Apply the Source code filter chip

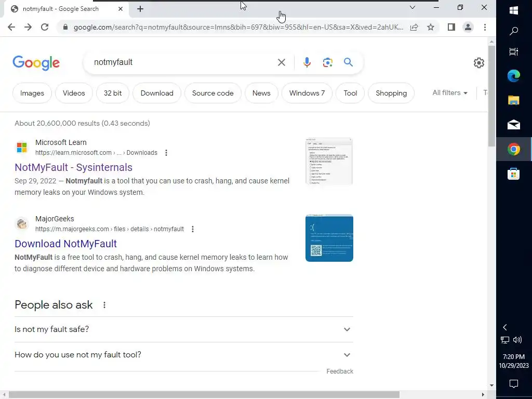point(212,93)
